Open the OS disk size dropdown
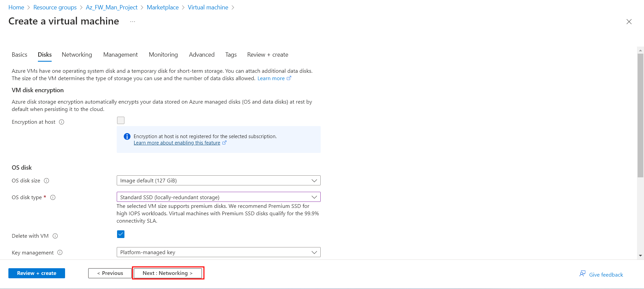Screen dimensions: 644x289 (x=218, y=180)
